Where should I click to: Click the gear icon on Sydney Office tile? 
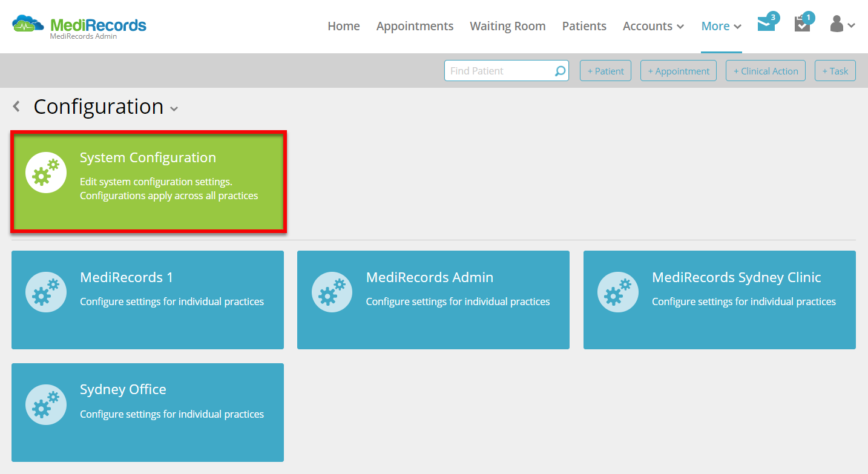[x=46, y=404]
